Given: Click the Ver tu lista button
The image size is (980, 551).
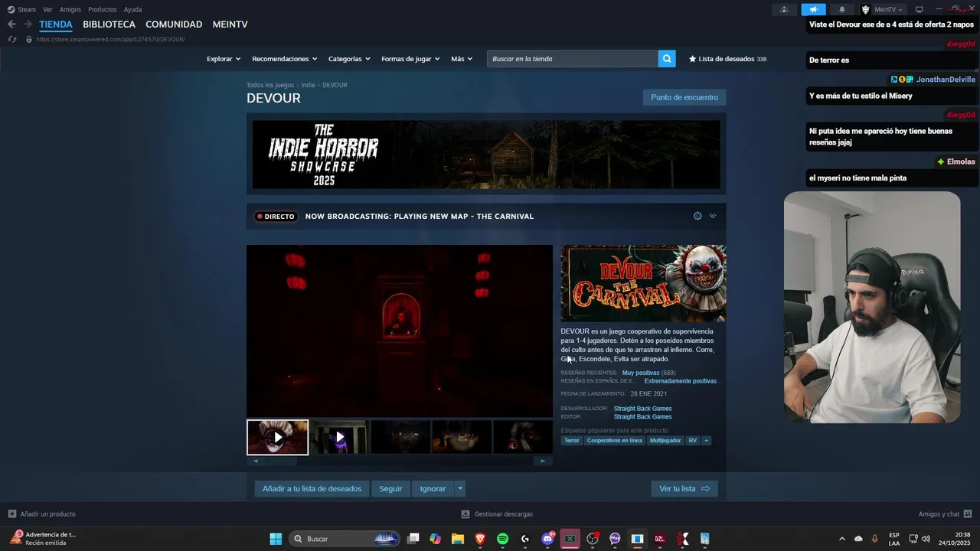Looking at the screenshot, I should click(x=684, y=488).
